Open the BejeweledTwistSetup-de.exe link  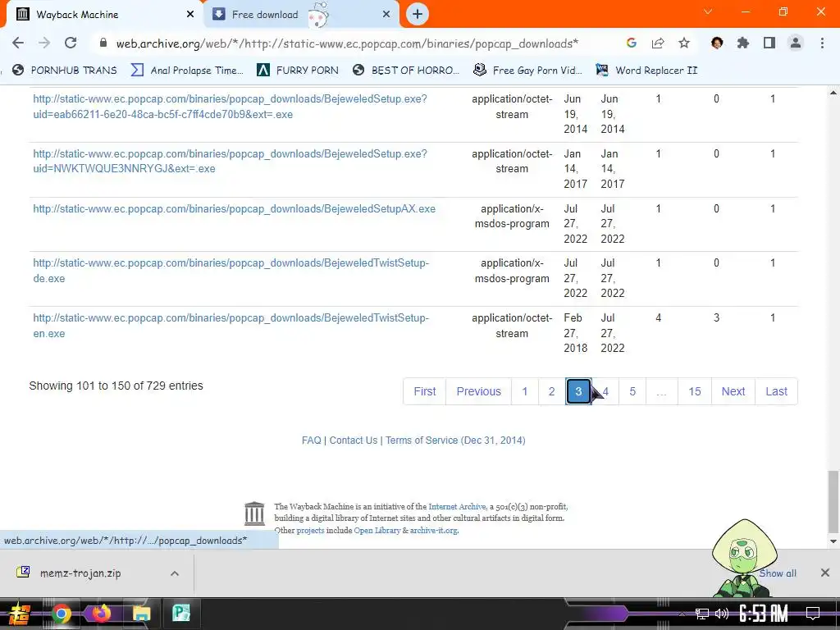coord(231,271)
